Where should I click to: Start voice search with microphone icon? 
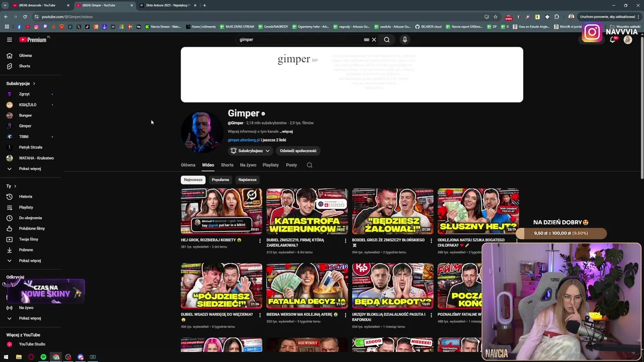click(405, 40)
